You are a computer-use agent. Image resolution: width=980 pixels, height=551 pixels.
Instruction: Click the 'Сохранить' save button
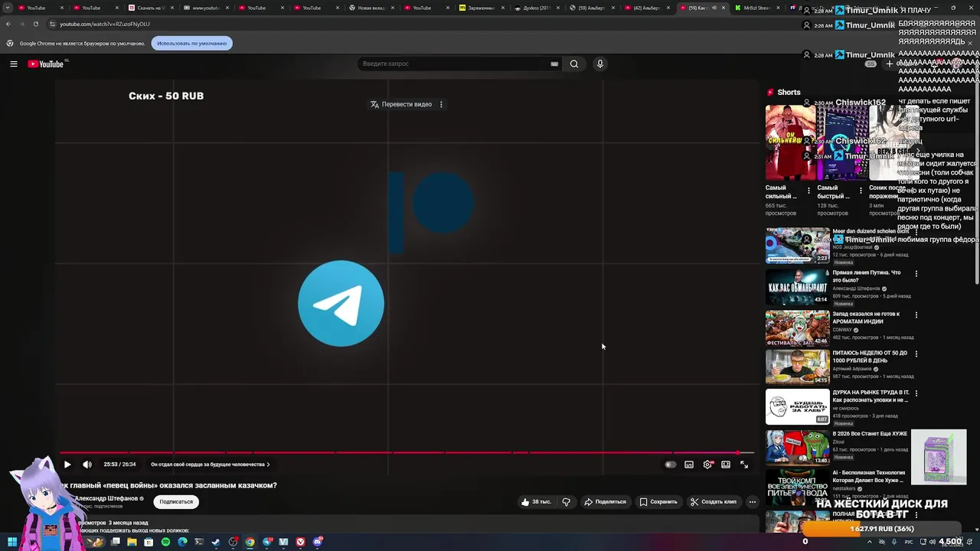tap(658, 502)
